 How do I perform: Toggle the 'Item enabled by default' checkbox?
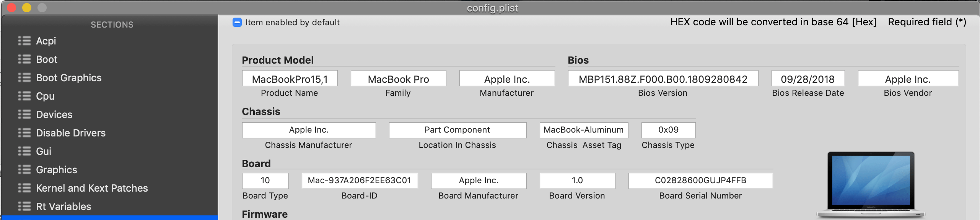point(237,23)
